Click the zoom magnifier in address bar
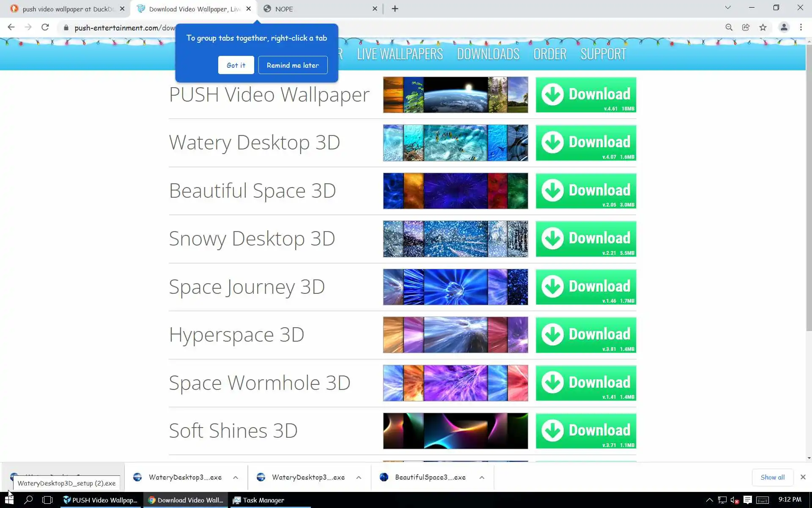The height and width of the screenshot is (508, 812). coord(729,28)
